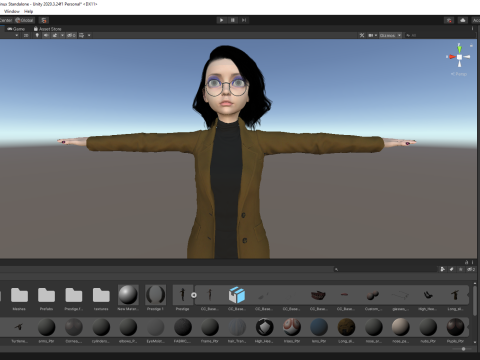This screenshot has height=360, width=480.
Task: Select the textures folder
Action: tap(101, 299)
